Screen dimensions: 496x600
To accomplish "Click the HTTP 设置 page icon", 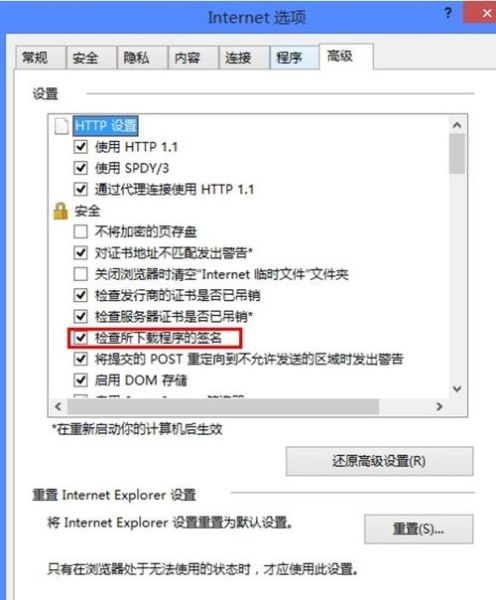I will 61,126.
